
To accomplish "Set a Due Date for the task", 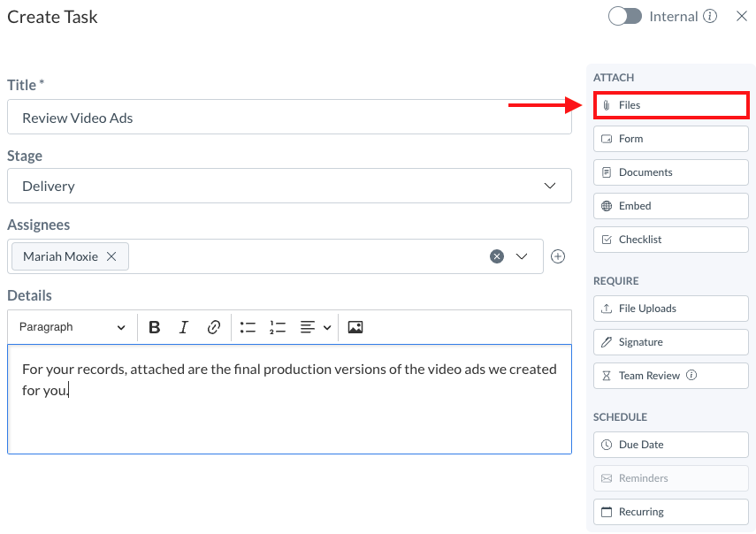I will pos(671,445).
